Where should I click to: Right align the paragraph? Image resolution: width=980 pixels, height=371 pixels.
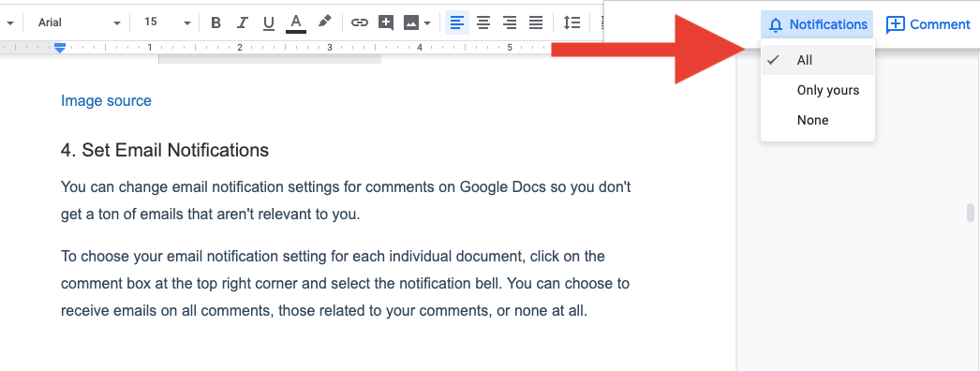point(510,23)
